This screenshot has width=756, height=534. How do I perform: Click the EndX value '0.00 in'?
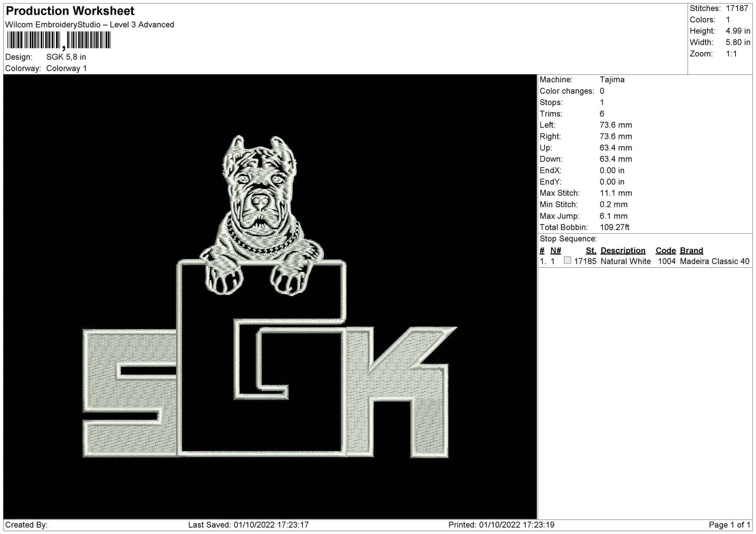point(612,171)
